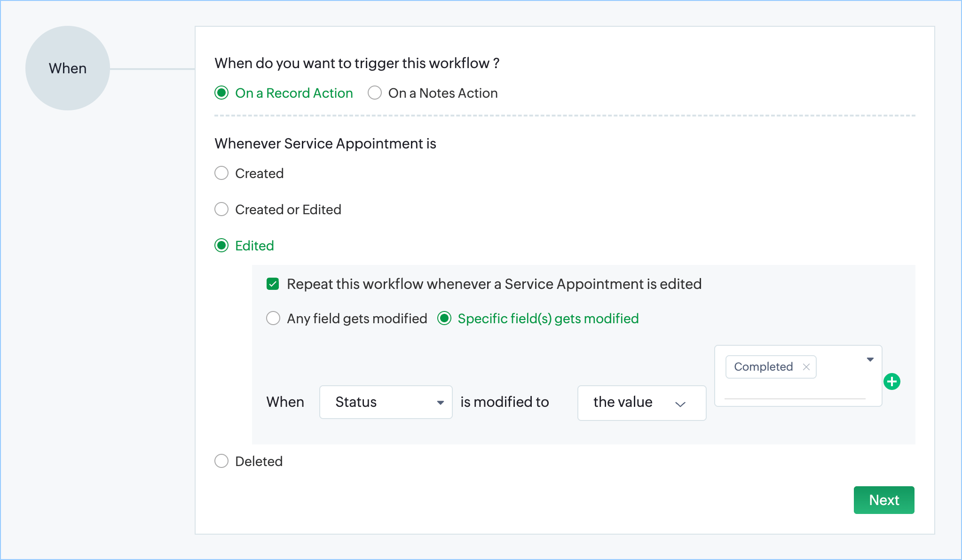This screenshot has width=962, height=560.
Task: Uncheck Repeat this workflow checkbox
Action: click(273, 284)
